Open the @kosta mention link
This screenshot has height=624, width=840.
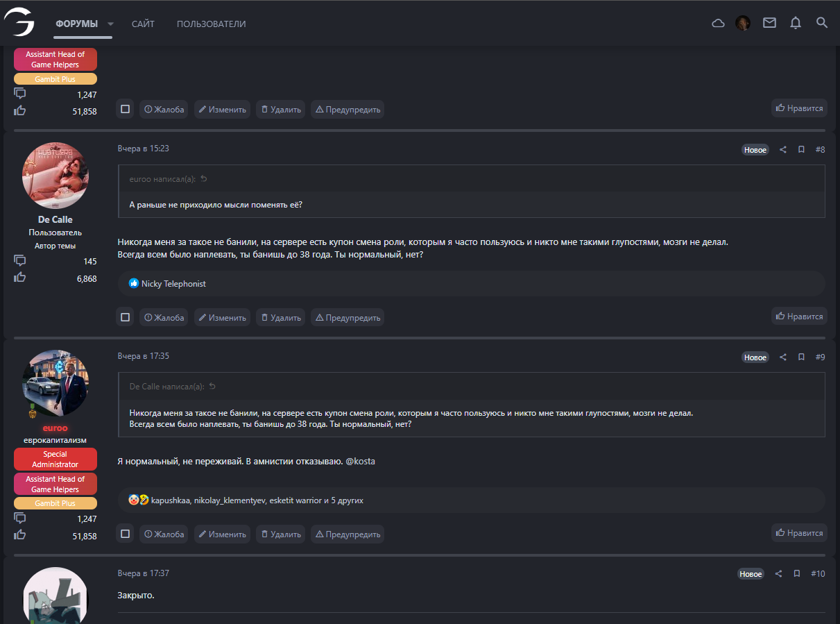(x=360, y=461)
